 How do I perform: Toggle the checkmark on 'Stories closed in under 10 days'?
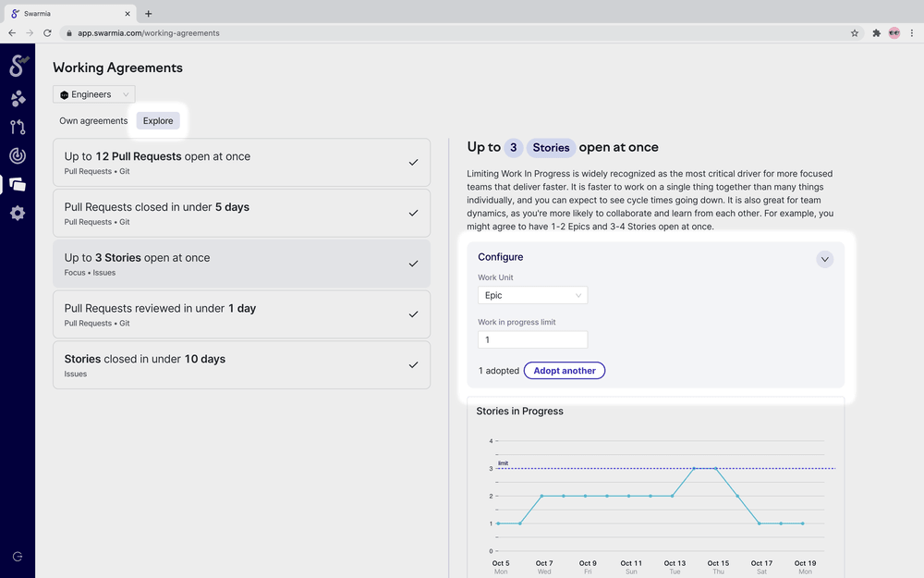413,364
